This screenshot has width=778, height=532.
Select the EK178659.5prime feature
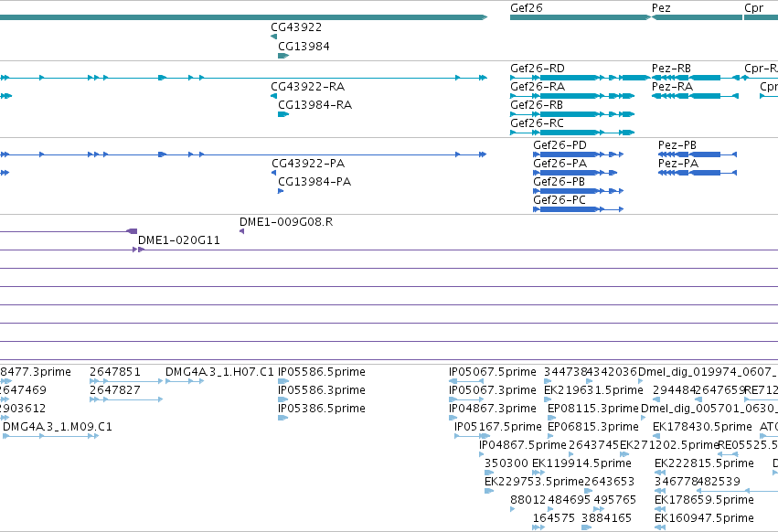660,509
